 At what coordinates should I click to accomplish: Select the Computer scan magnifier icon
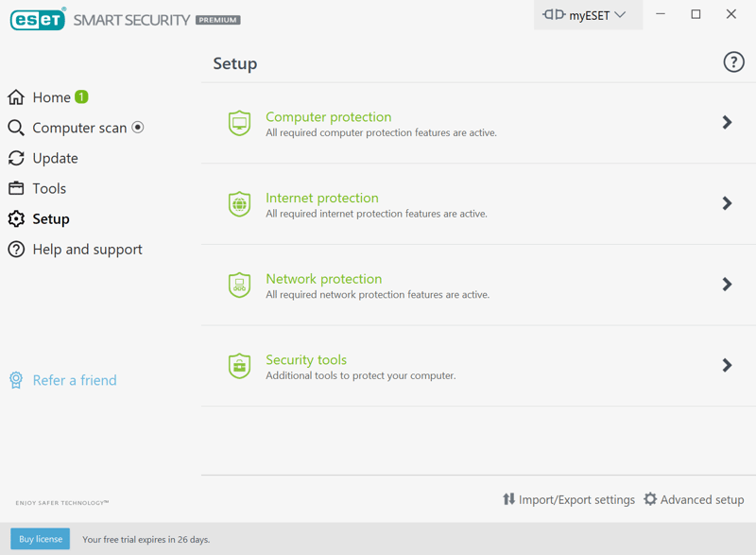[x=16, y=128]
